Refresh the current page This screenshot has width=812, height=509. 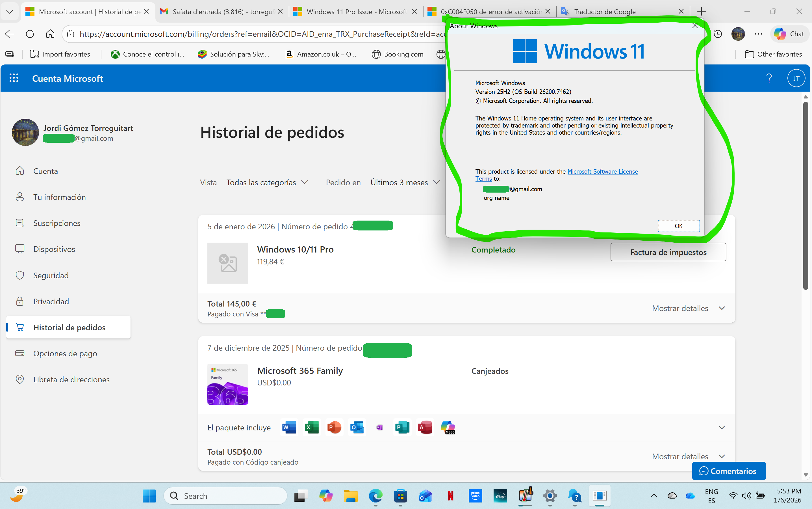(x=30, y=34)
